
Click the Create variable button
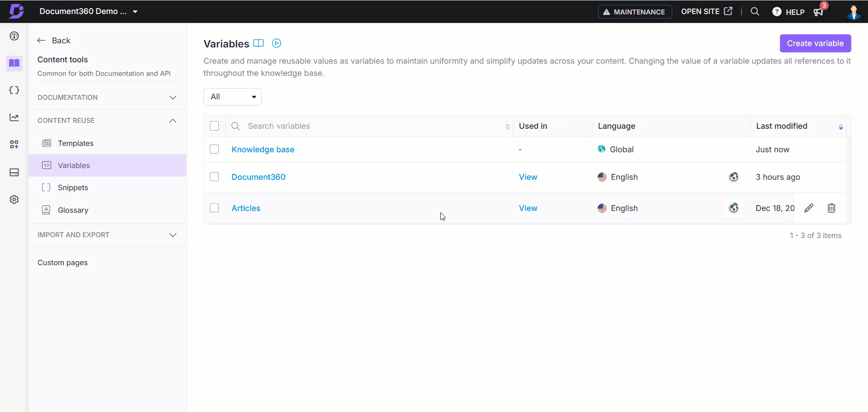click(815, 43)
